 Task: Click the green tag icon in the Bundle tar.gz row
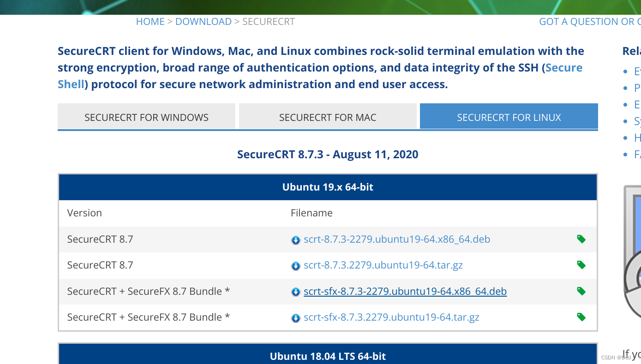pos(581,317)
